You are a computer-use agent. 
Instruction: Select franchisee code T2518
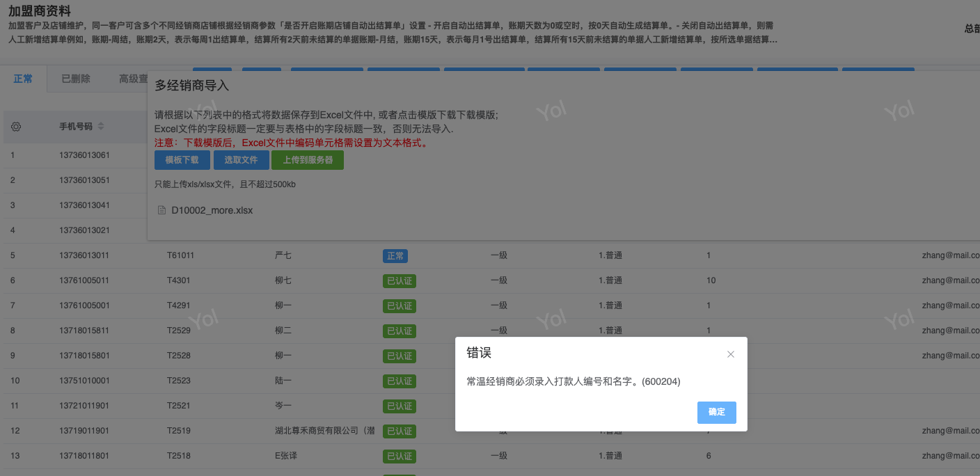coord(179,456)
